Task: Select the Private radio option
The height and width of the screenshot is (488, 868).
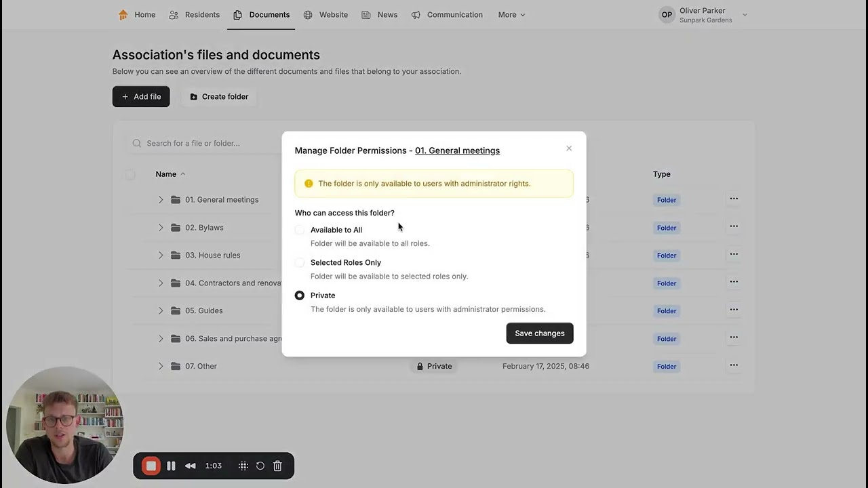Action: coord(300,296)
